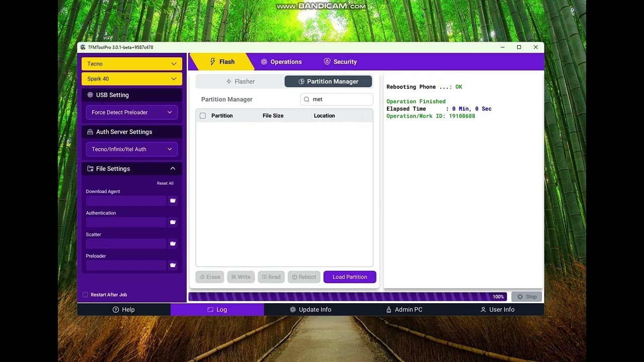Open the Help section
644x362 pixels.
coord(124,310)
